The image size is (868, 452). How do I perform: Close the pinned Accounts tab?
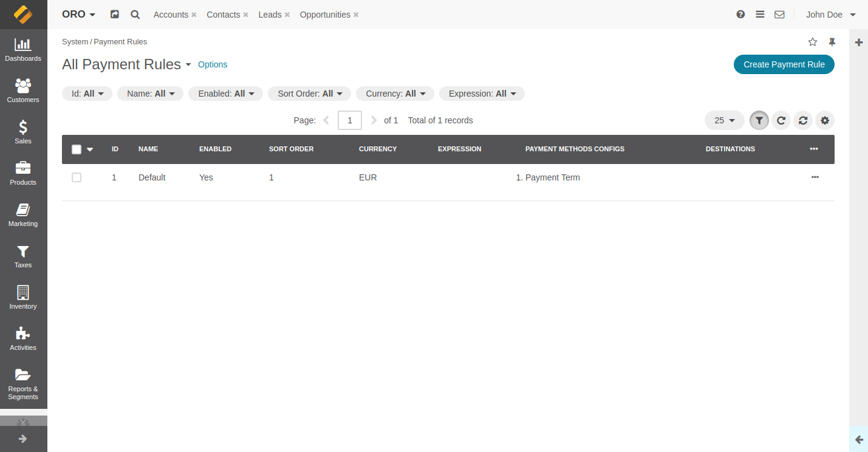click(x=194, y=15)
